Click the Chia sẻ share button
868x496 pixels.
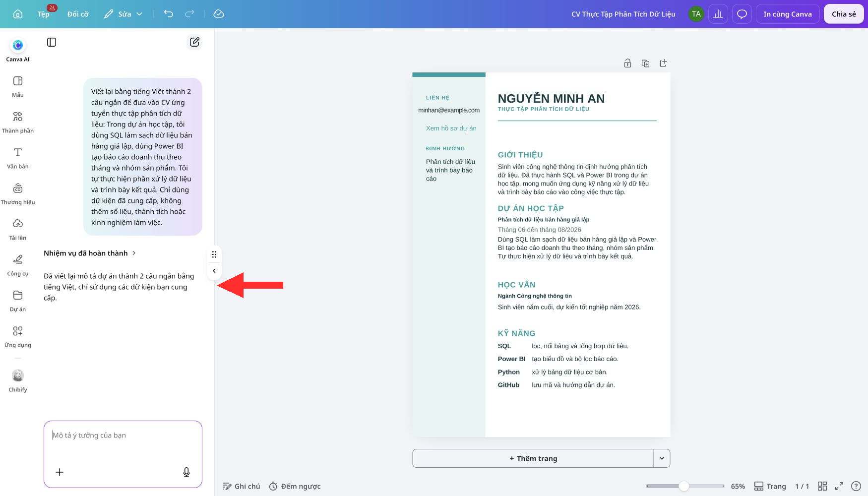(x=844, y=14)
